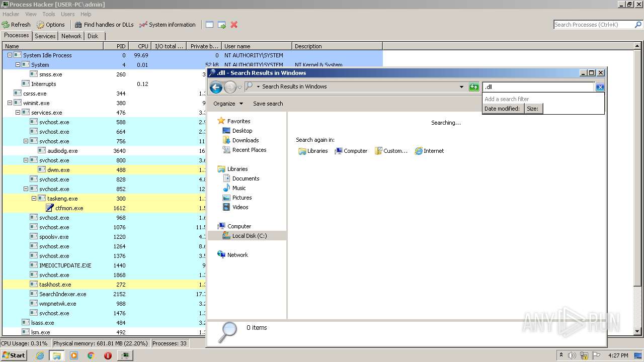
Task: Sort processes by the CPU column header
Action: (x=139, y=46)
